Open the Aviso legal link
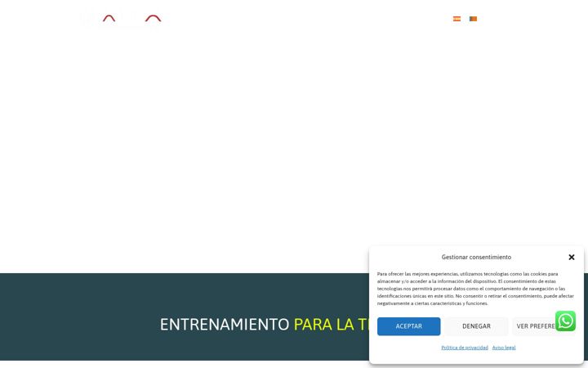 click(x=504, y=348)
